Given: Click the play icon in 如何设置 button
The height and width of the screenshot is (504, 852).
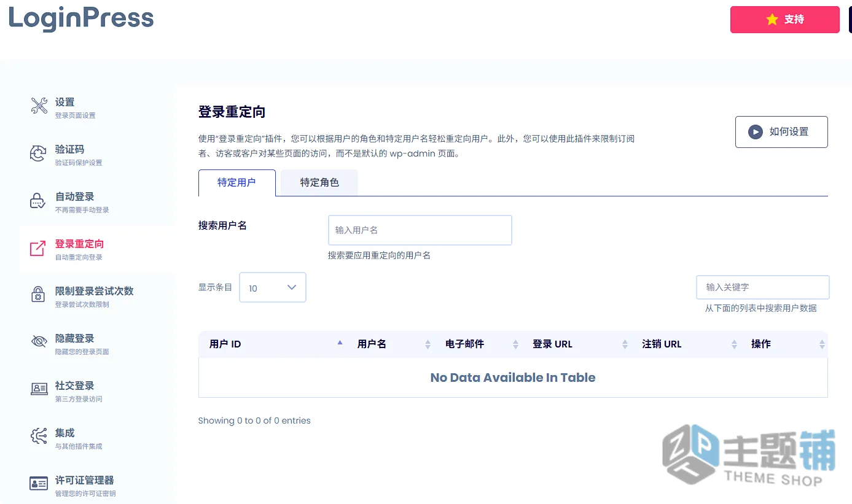Looking at the screenshot, I should [x=755, y=132].
